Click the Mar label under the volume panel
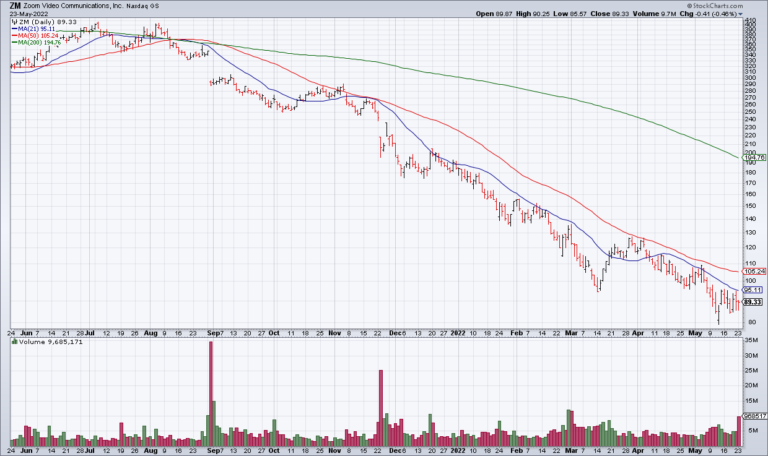Image resolution: width=768 pixels, height=456 pixels. coord(571,450)
